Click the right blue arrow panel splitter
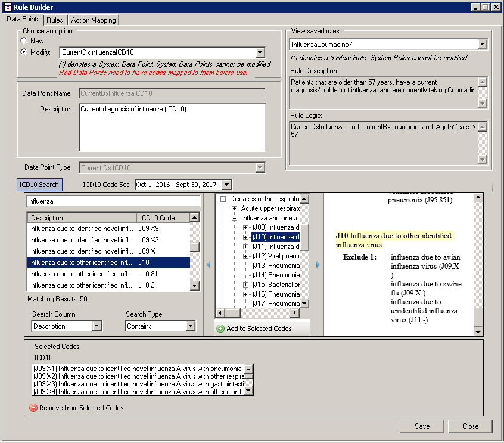 318,265
